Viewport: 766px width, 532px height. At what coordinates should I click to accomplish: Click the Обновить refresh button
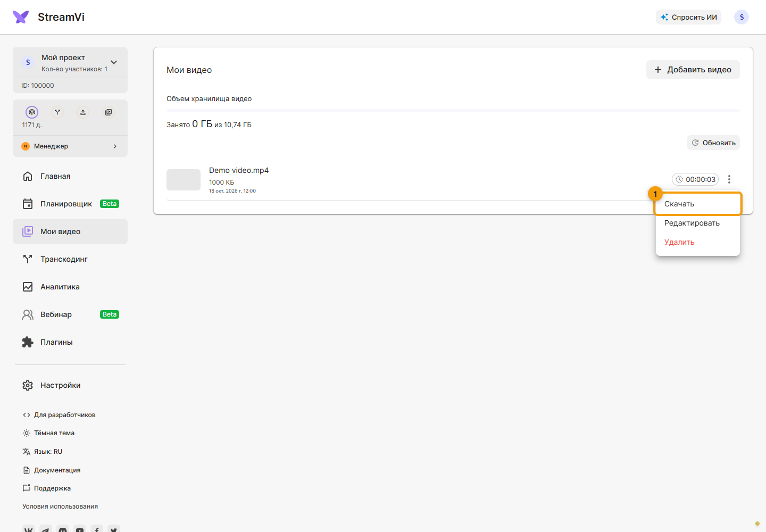(x=713, y=143)
